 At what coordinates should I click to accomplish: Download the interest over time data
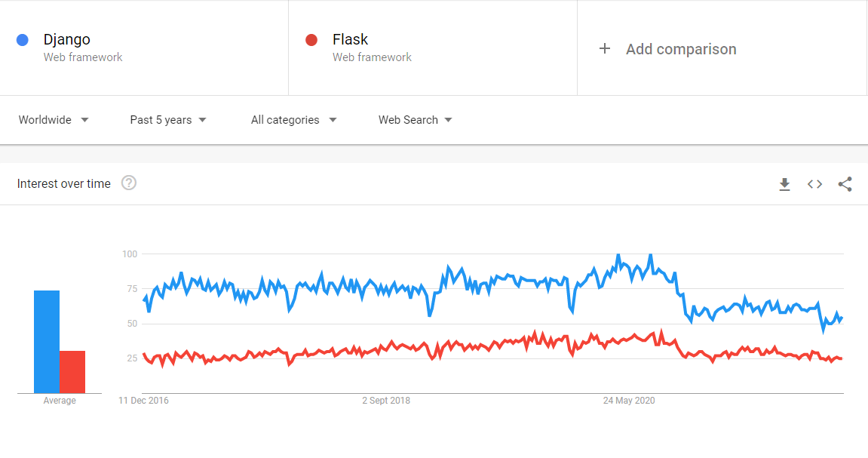[784, 184]
